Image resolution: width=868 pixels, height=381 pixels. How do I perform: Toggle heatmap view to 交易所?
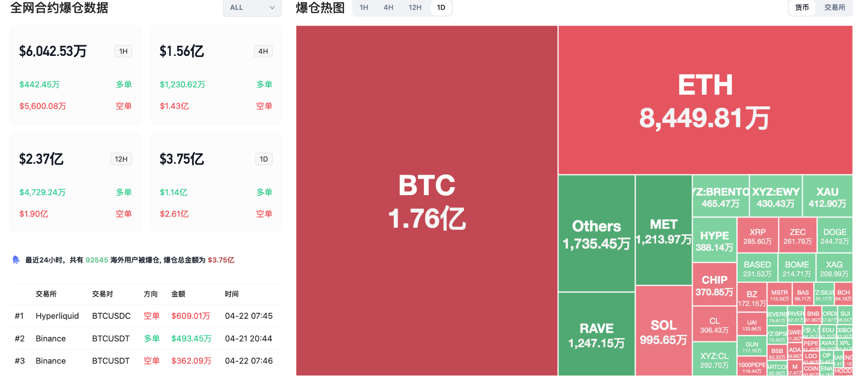click(x=835, y=8)
